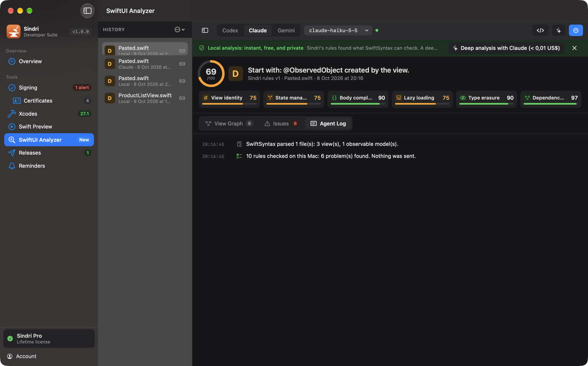Open Reminders sidebar item
The image size is (588, 366).
click(x=49, y=166)
